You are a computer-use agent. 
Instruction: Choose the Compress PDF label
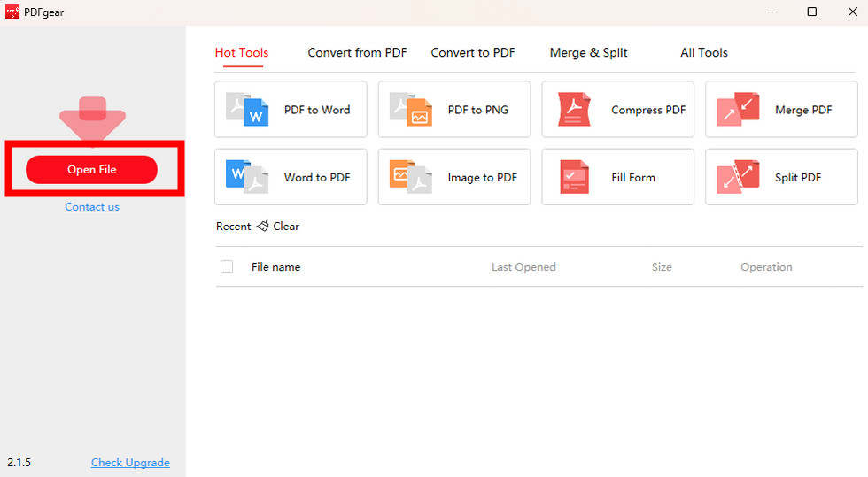(x=648, y=110)
